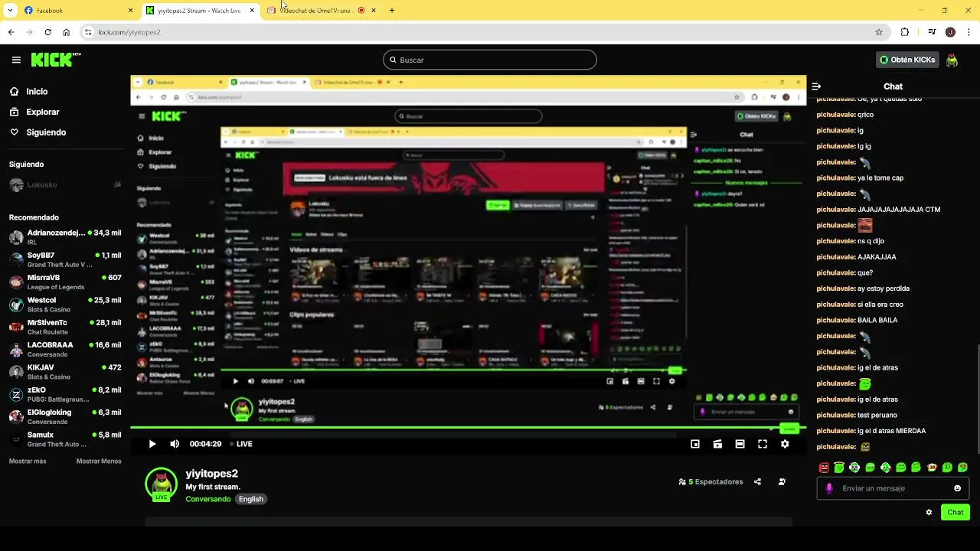Click the offline icon beside Lokusku
The image size is (980, 551).
click(117, 184)
